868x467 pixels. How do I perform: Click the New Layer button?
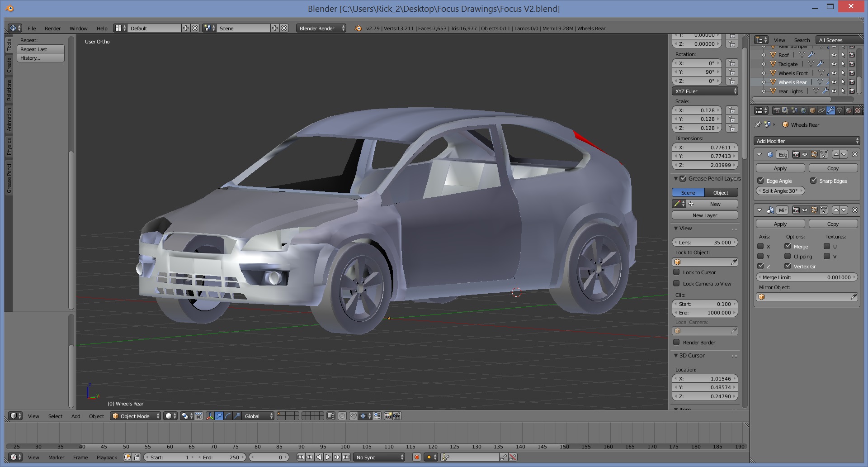click(x=704, y=215)
